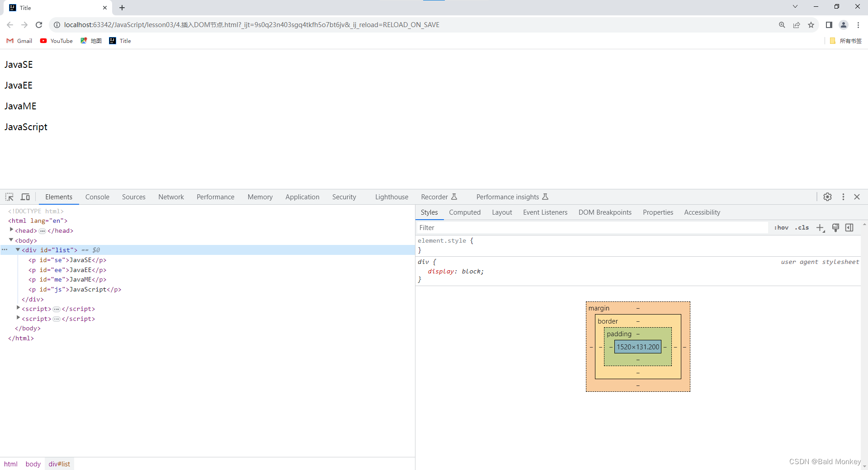Click the new style rule plus icon

[x=820, y=228]
